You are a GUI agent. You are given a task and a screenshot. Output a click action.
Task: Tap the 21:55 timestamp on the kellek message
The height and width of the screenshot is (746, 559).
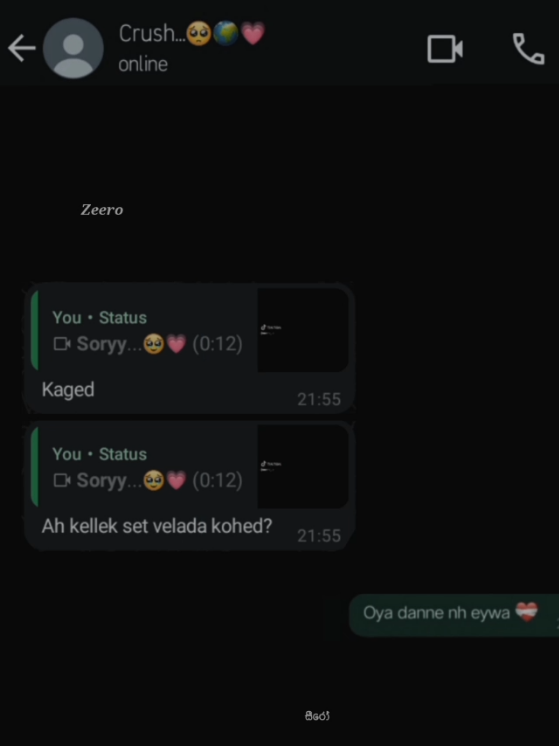(319, 536)
